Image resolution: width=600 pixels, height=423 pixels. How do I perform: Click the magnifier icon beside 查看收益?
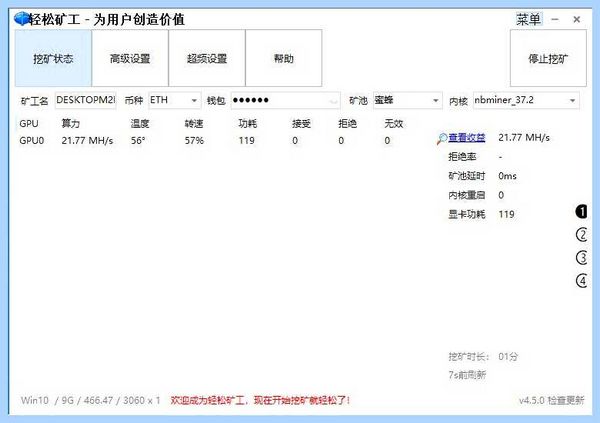(442, 139)
